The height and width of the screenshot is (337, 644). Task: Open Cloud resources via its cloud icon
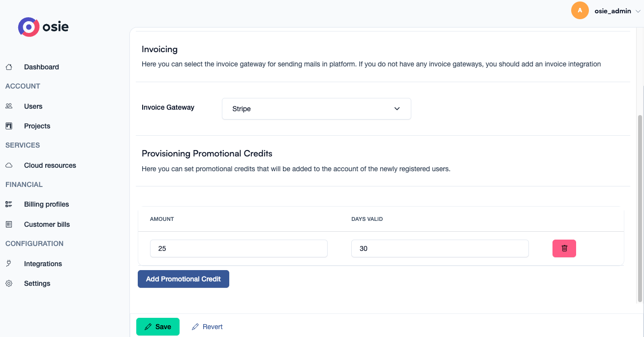9,165
